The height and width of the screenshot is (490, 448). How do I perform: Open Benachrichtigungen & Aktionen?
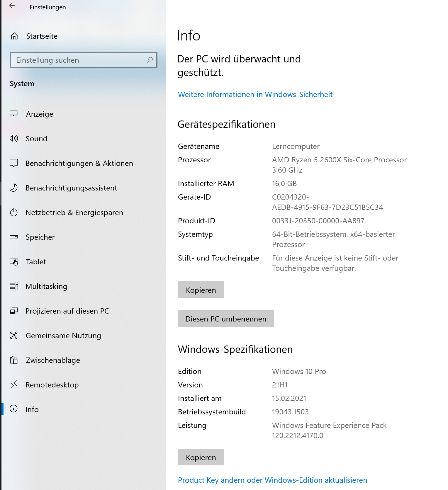84,163
